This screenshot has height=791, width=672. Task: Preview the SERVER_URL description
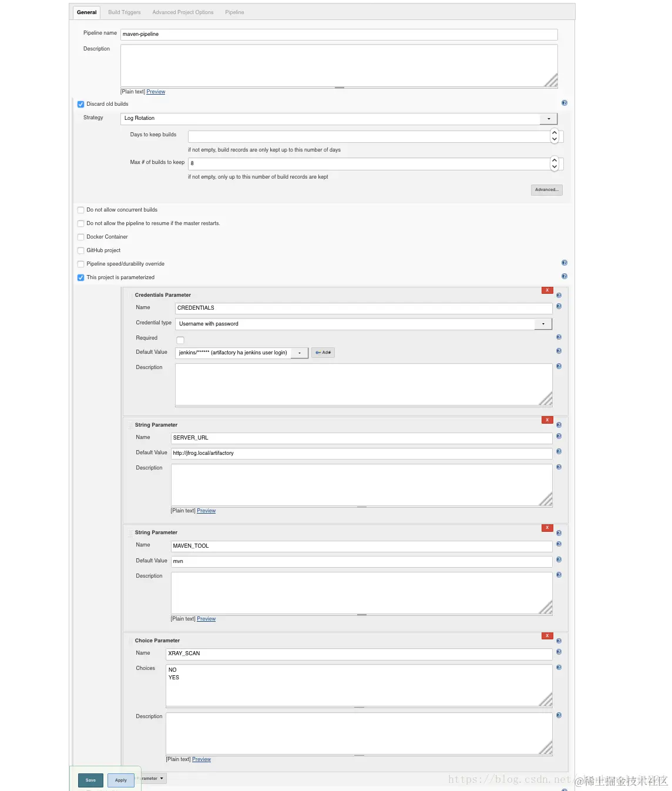pyautogui.click(x=206, y=511)
